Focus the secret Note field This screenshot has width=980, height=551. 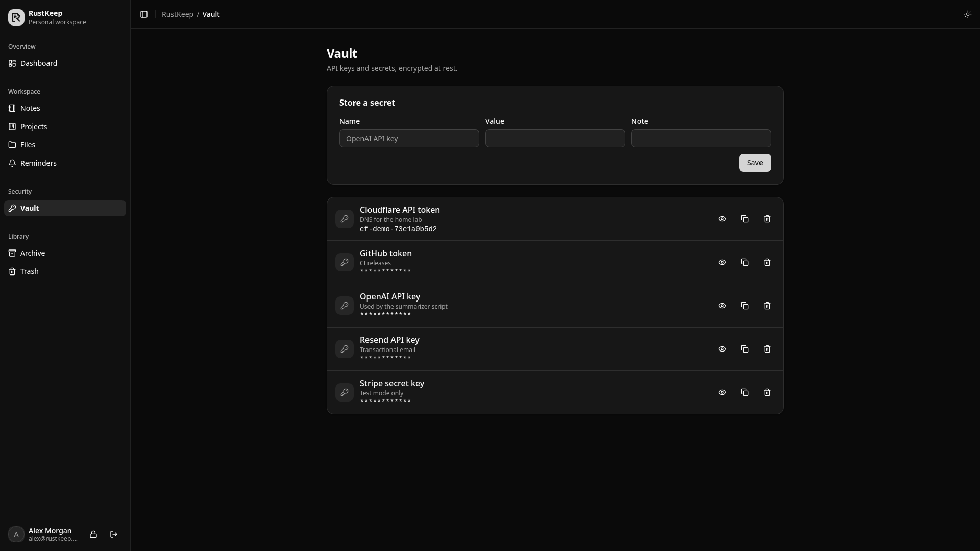701,138
